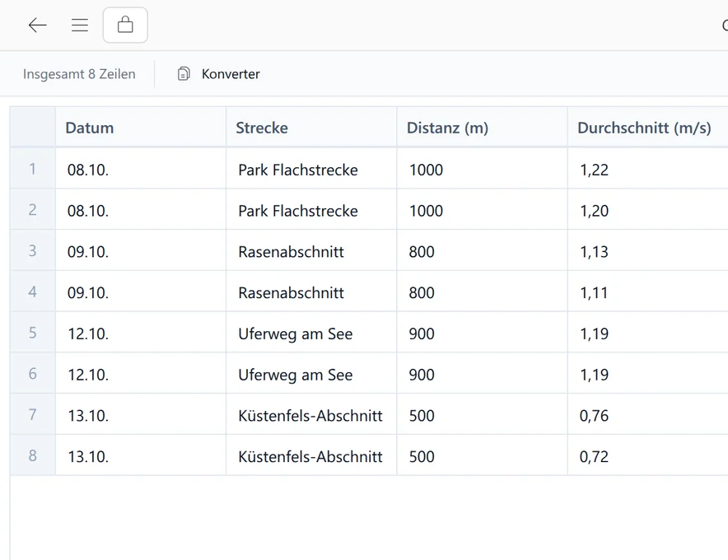728x560 pixels.
Task: Click the 1,22 average cell
Action: 648,169
